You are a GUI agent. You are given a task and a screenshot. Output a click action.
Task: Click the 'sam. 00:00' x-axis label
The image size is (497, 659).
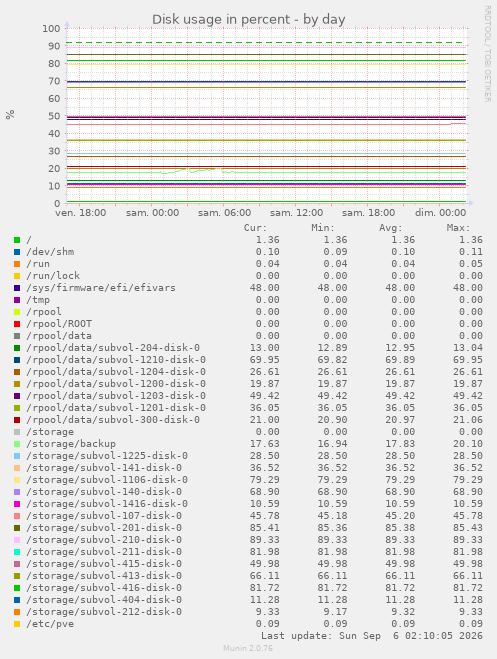coord(153,213)
